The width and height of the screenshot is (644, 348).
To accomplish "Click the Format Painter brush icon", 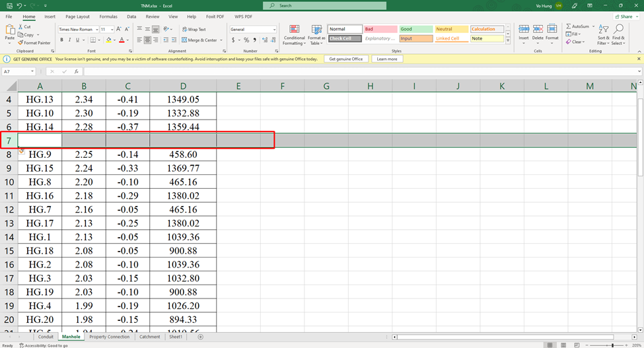I will click(21, 43).
